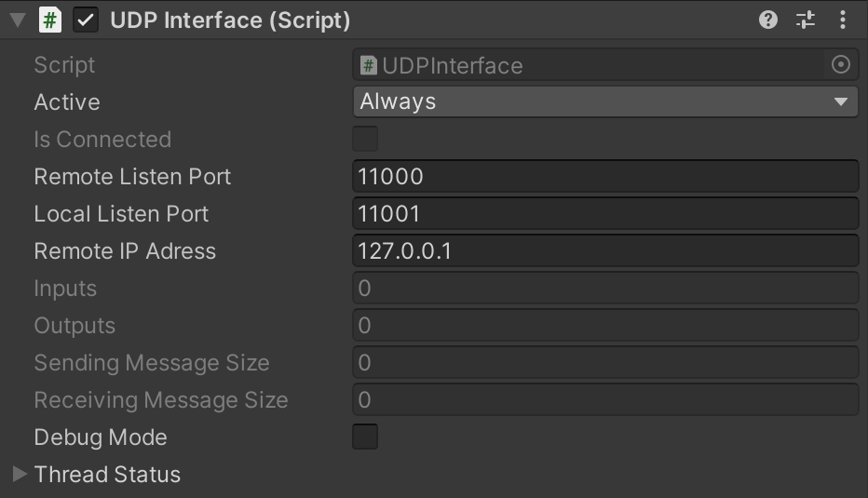This screenshot has height=498, width=868.
Task: Click the Outputs value field
Action: click(x=605, y=326)
